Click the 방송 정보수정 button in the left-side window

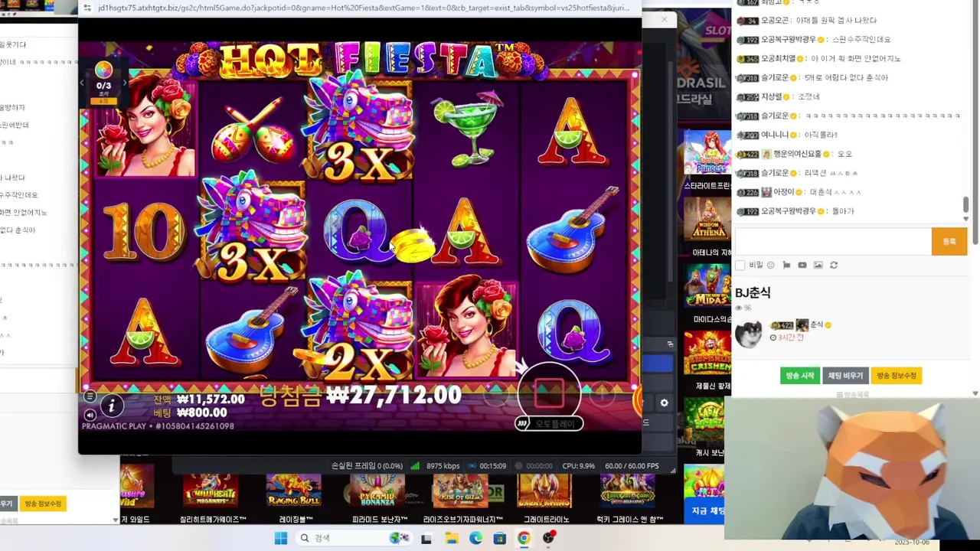coord(43,504)
